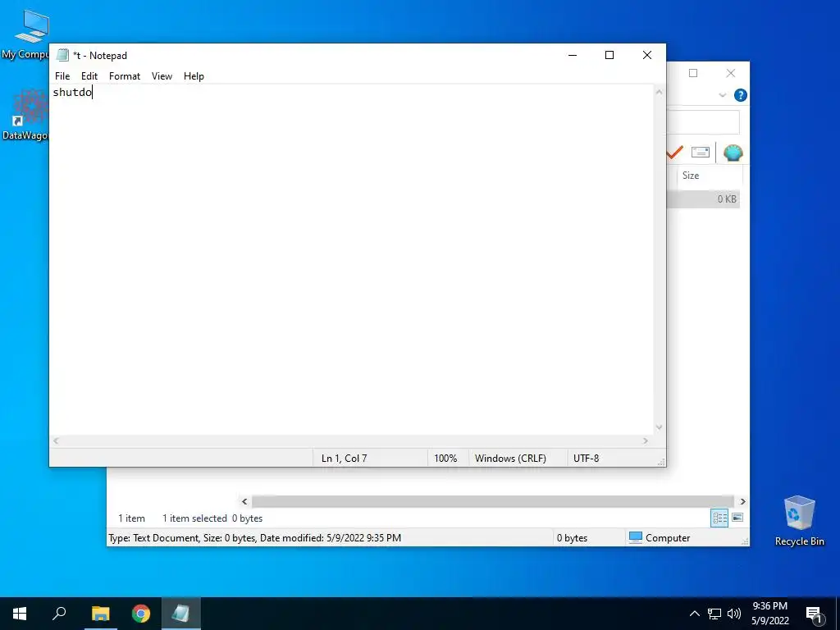Image resolution: width=840 pixels, height=630 pixels.
Task: Minimize the Notepad window
Action: point(573,55)
